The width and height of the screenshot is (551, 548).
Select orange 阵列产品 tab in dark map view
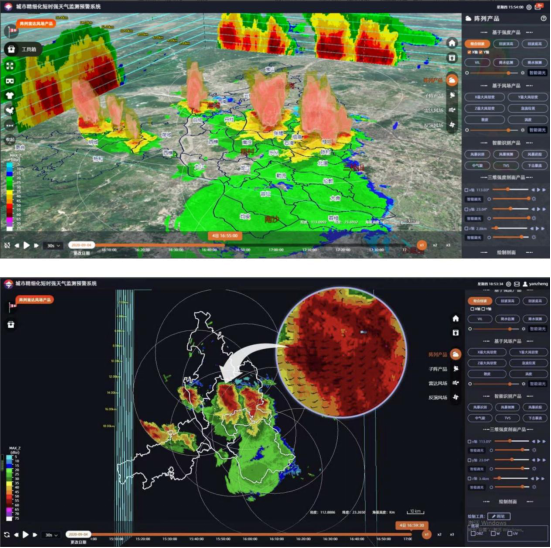(x=456, y=354)
